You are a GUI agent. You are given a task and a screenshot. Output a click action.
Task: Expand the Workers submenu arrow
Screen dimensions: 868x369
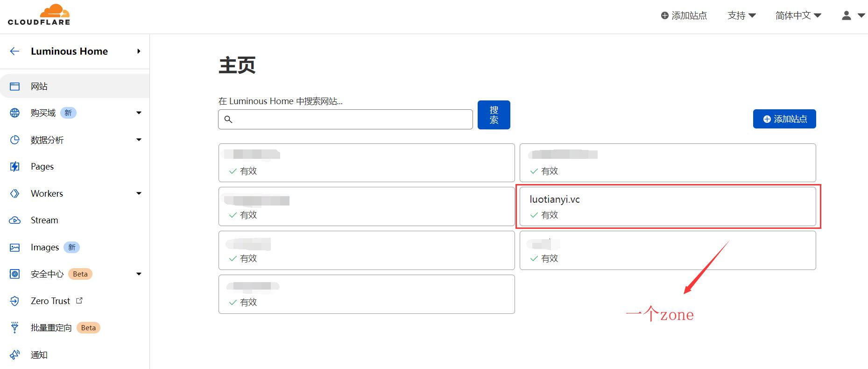click(139, 194)
